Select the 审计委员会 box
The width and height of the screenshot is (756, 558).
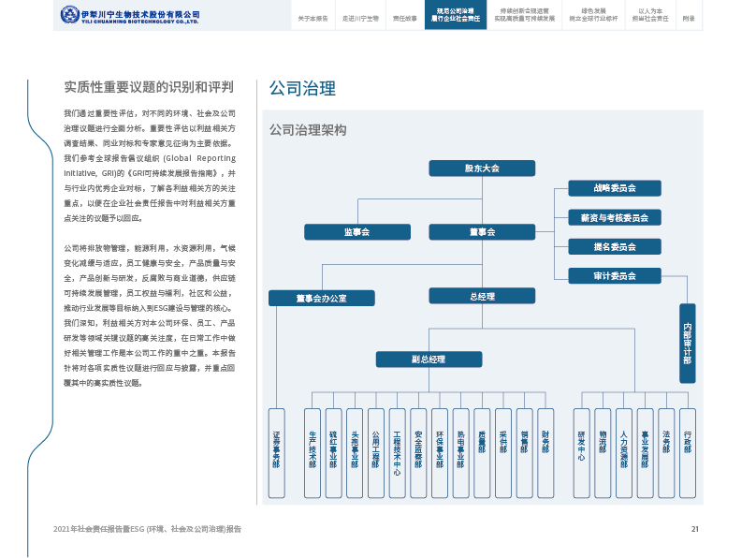click(x=614, y=276)
